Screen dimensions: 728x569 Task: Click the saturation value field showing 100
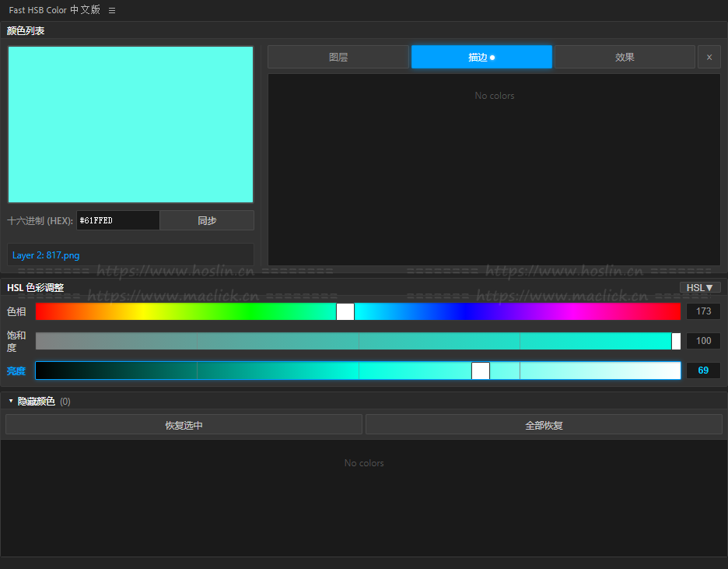[703, 341]
